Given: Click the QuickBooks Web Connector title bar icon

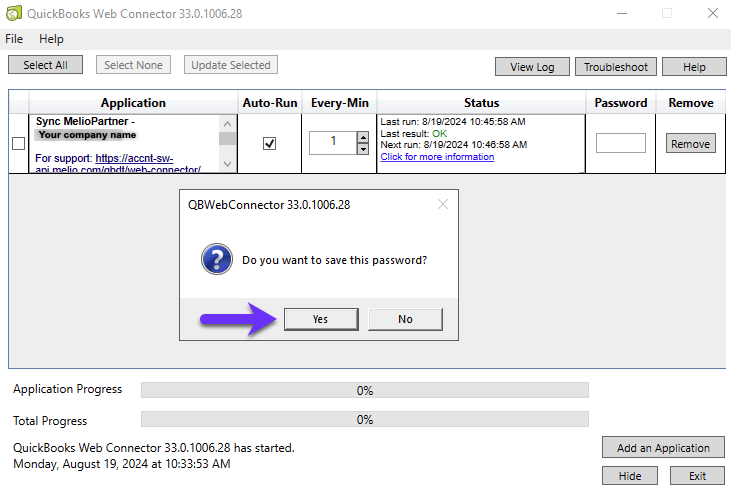Looking at the screenshot, I should tap(14, 13).
